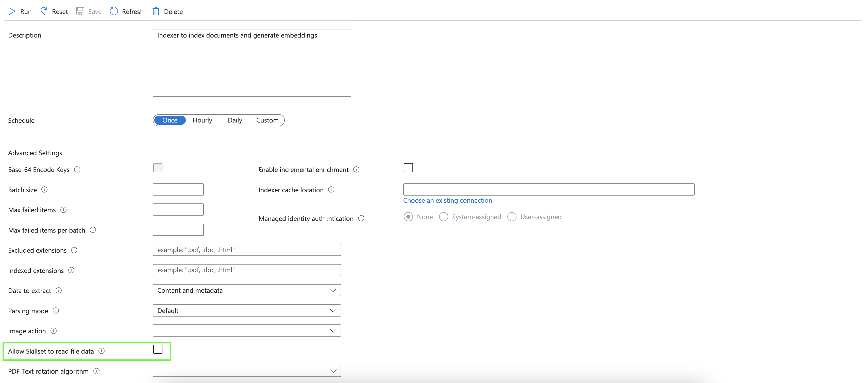
Task: Click the Refresh circular arrow icon
Action: point(114,11)
